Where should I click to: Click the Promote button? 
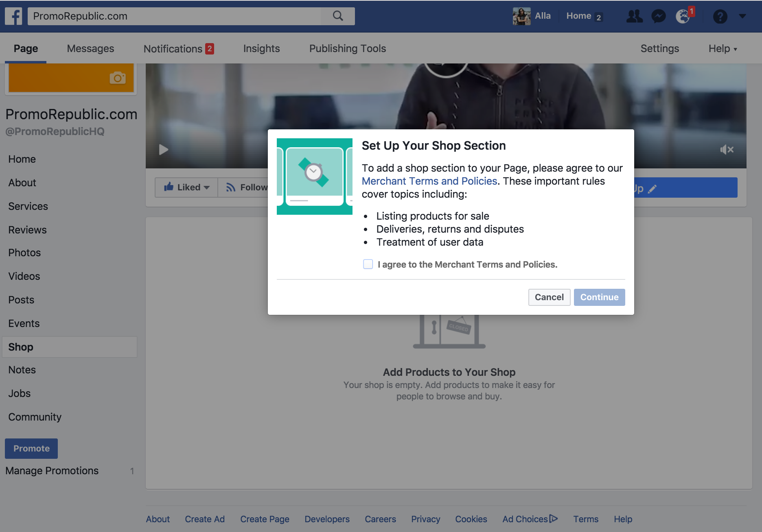pyautogui.click(x=31, y=449)
